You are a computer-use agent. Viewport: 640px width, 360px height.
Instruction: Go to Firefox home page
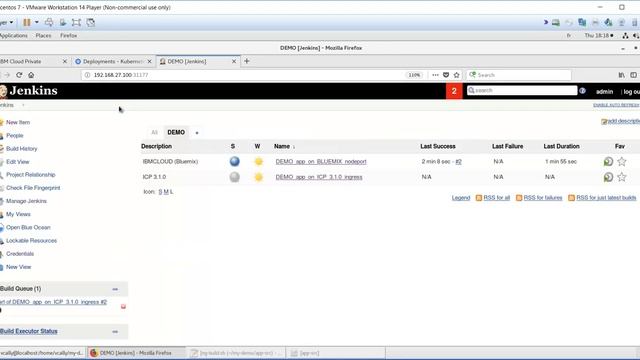(x=31, y=75)
